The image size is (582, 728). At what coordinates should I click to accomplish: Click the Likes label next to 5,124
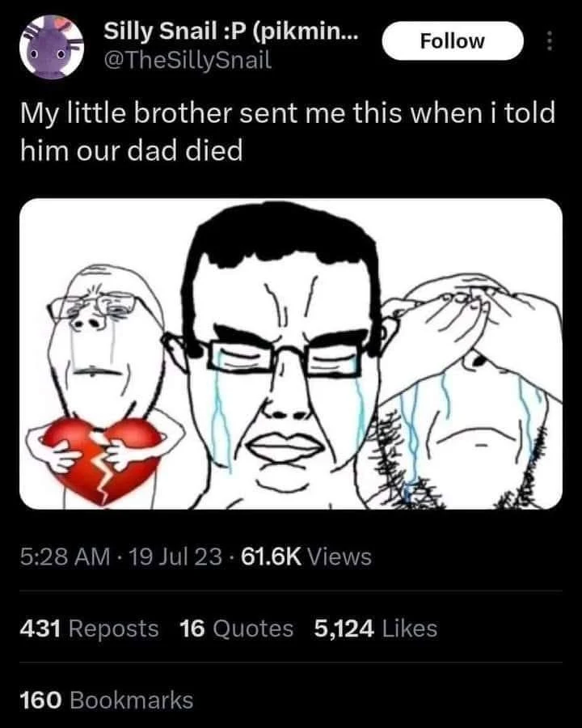pyautogui.click(x=409, y=629)
